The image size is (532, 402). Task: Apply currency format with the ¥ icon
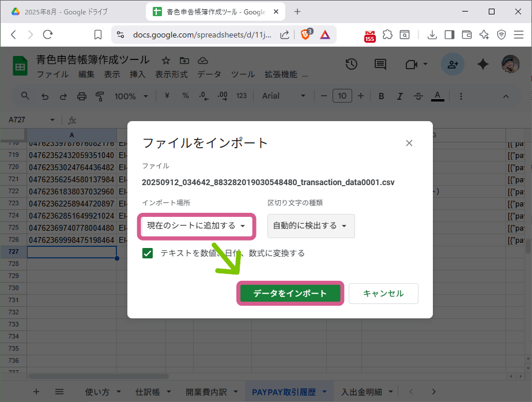167,96
